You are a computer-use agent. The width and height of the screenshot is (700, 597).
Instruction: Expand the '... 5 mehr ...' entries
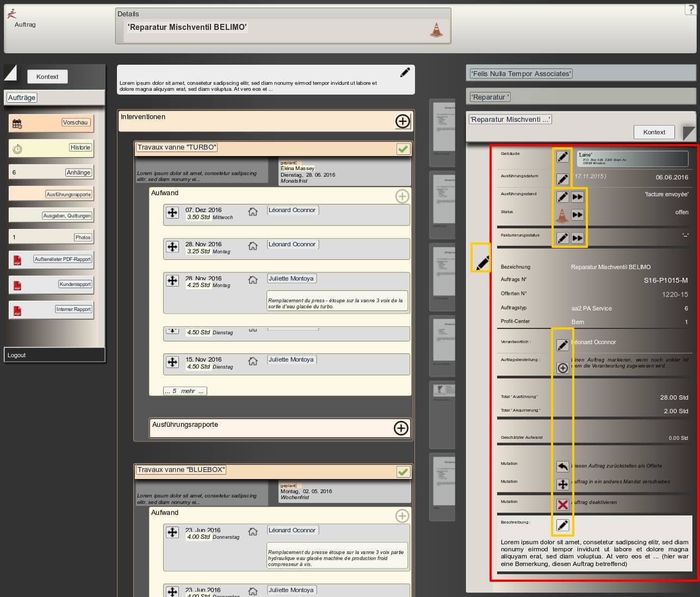(x=185, y=391)
